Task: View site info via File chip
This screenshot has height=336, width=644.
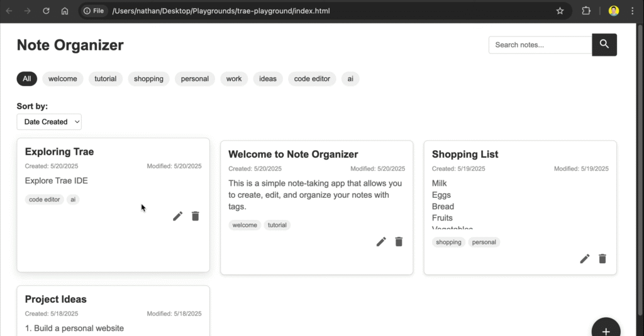Action: 94,11
